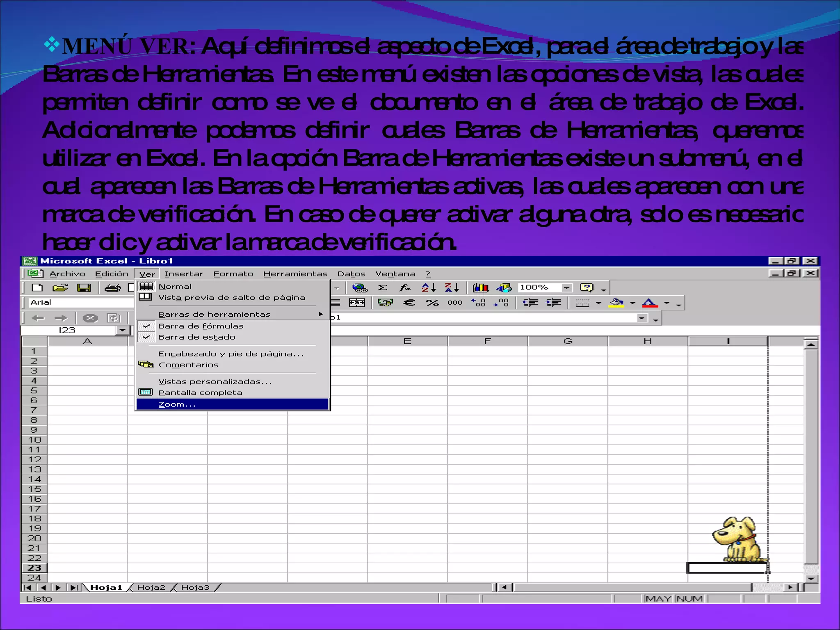
Task: Select column header G
Action: [568, 341]
